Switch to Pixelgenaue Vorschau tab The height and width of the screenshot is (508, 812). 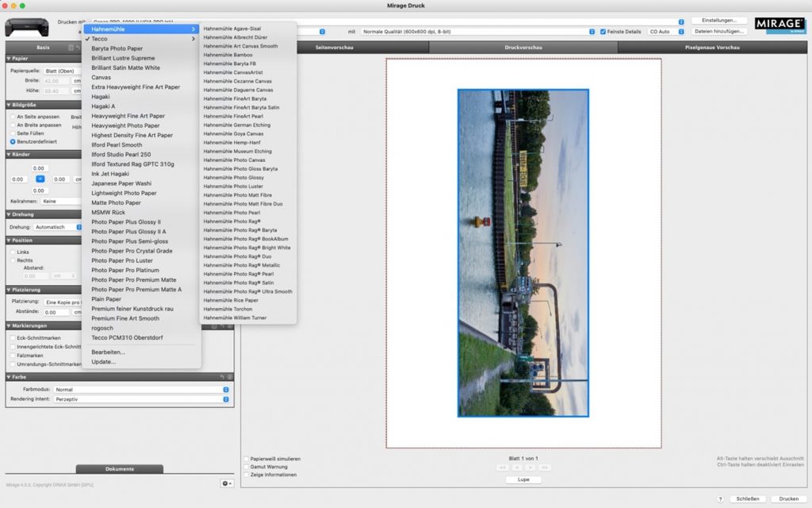coord(712,47)
